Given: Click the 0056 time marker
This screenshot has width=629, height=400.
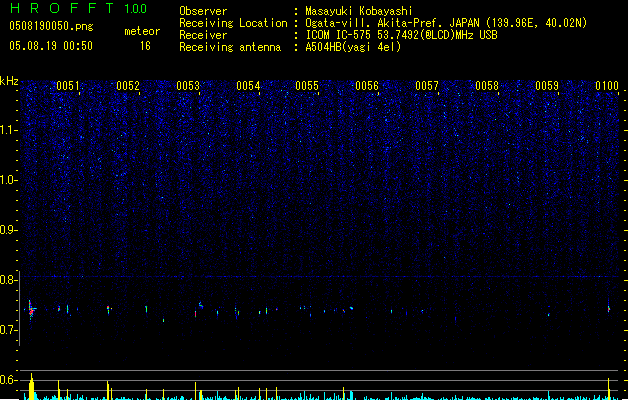Looking at the screenshot, I should pyautogui.click(x=367, y=86).
